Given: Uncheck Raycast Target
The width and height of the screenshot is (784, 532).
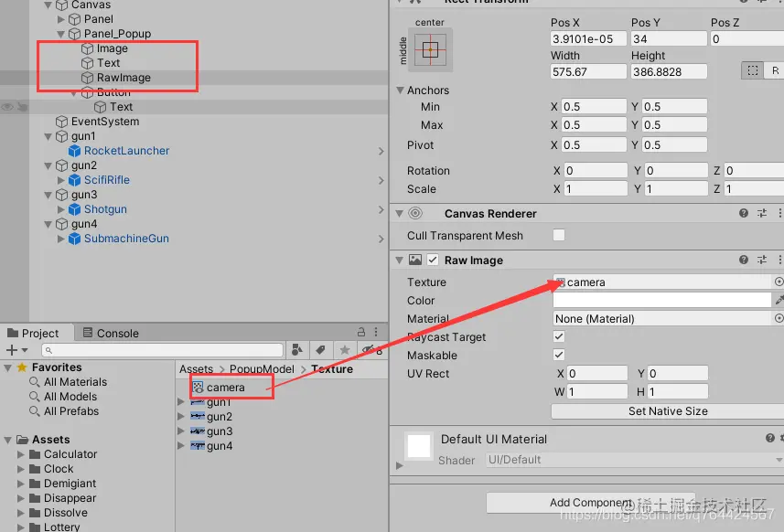Looking at the screenshot, I should 559,336.
